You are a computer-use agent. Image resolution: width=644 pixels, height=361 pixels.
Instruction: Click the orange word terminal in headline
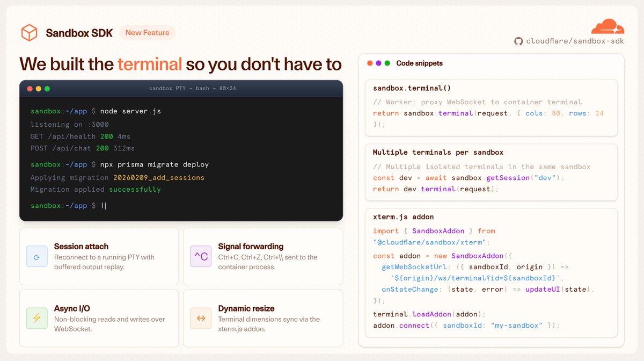pos(150,64)
